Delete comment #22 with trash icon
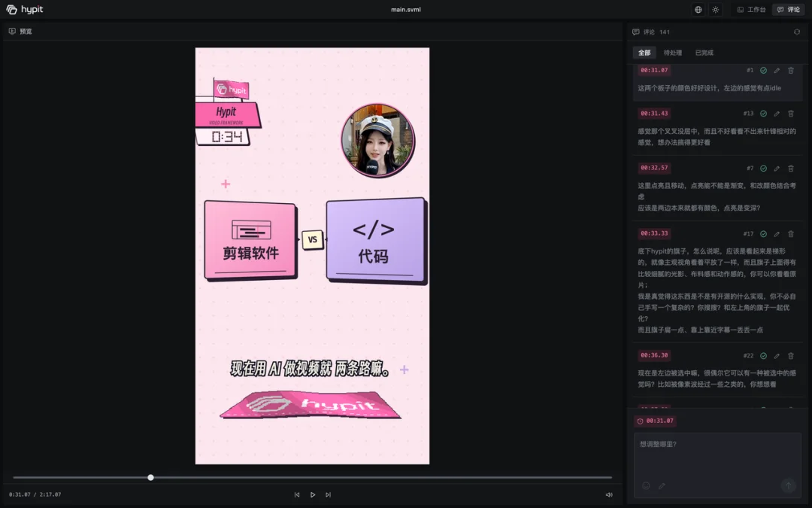Viewport: 812px width, 508px height. pos(791,355)
